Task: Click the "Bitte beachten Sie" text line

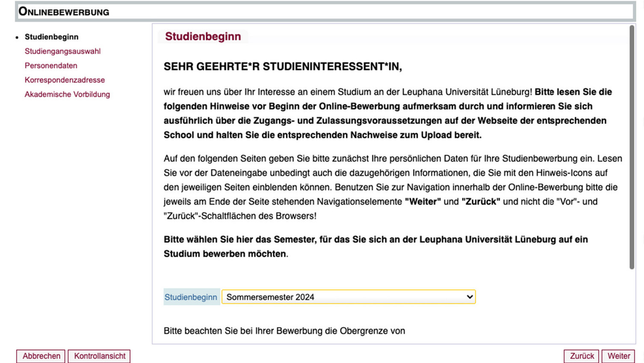Action: [284, 331]
